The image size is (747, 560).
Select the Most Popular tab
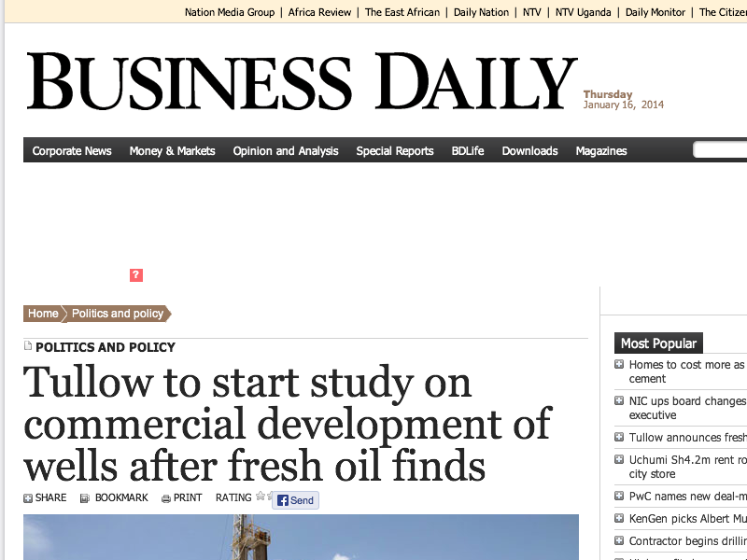tap(658, 343)
